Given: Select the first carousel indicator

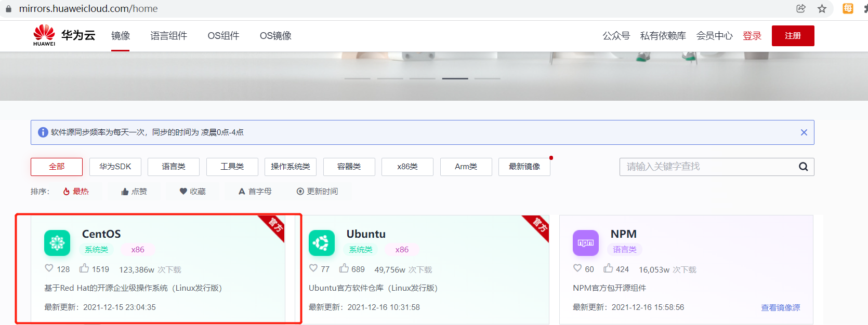Looking at the screenshot, I should 358,78.
